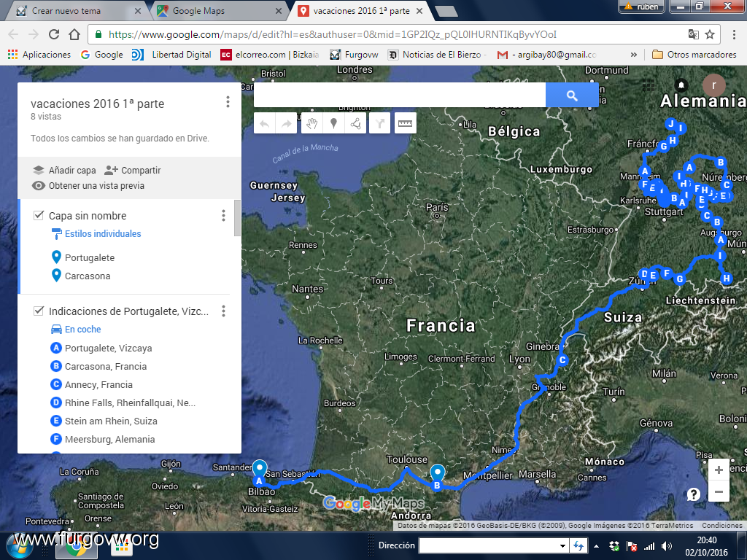747x560 pixels.
Task: Click the Carcasona pin in layer list
Action: point(56,275)
